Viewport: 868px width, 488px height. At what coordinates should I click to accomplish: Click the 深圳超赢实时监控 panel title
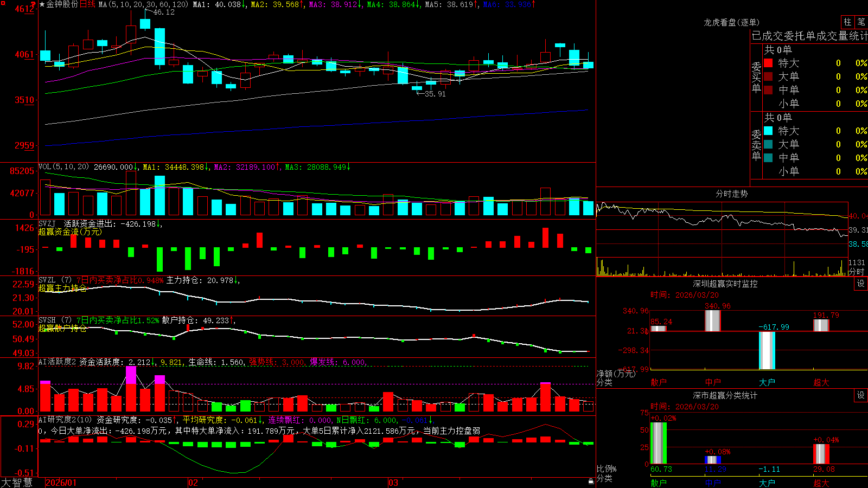[x=725, y=284]
